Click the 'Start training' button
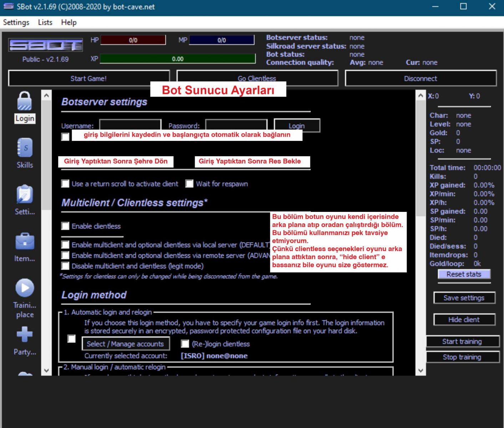 [462, 341]
